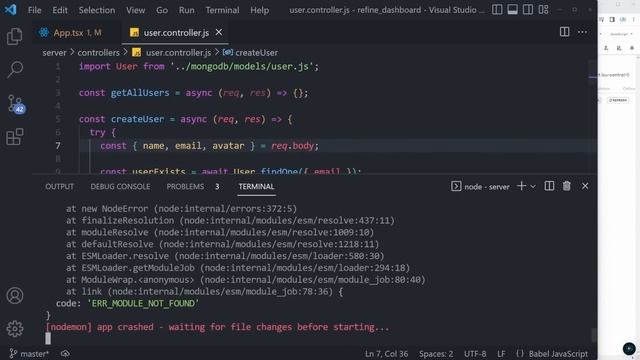Select the user.controller.js editor tab

pos(176,33)
